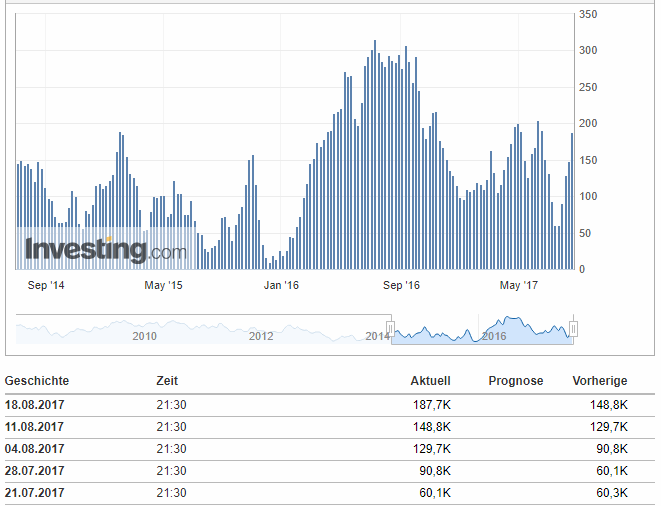Select the Geschichte column header
661x506 pixels.
(x=37, y=381)
